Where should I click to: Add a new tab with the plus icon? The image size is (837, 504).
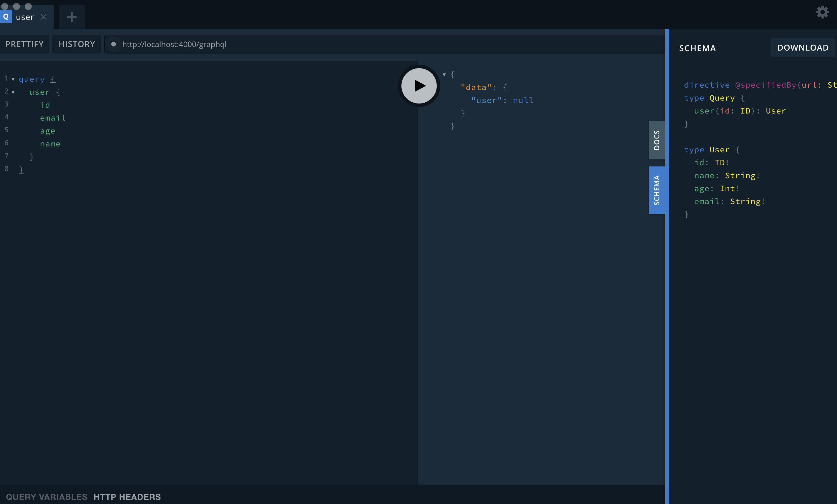(x=72, y=17)
